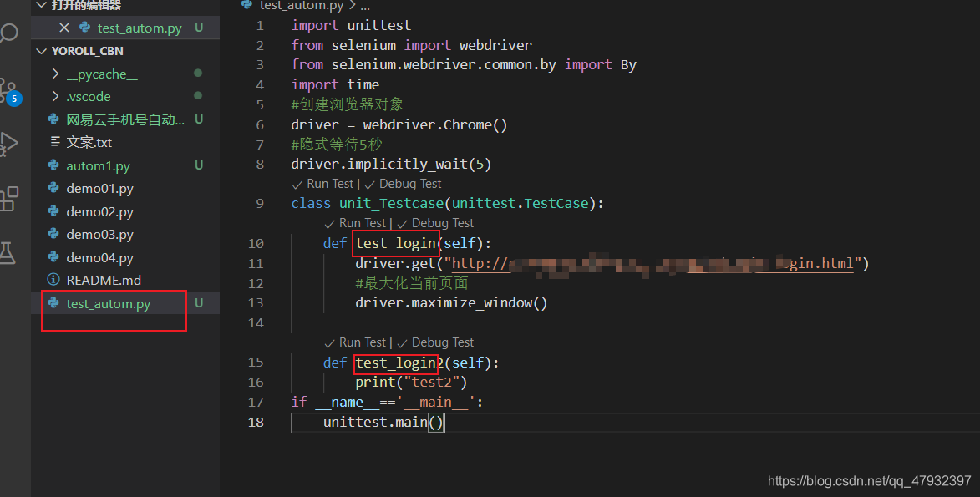Viewport: 980px width, 497px height.
Task: Open autom1.py in explorer
Action: point(98,165)
